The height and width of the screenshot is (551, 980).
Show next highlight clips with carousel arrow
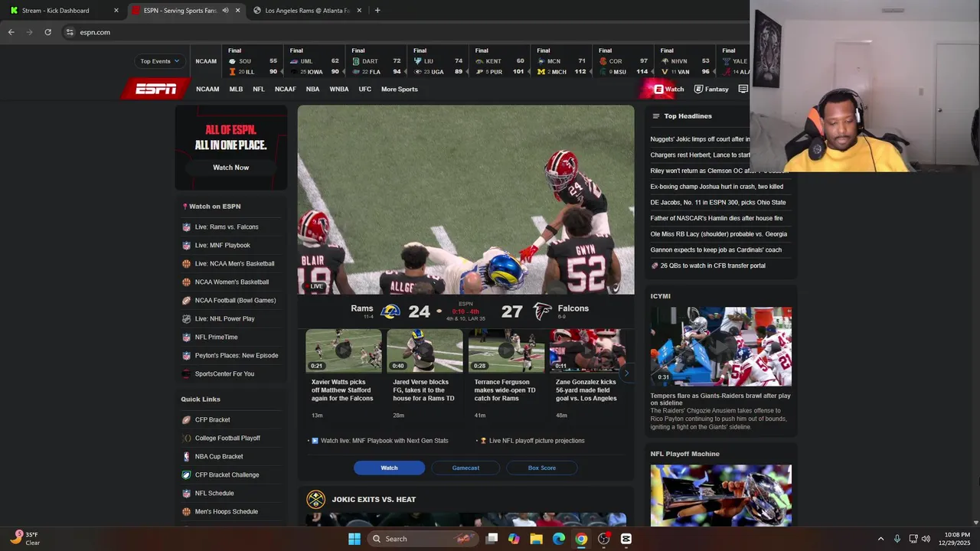click(x=626, y=373)
